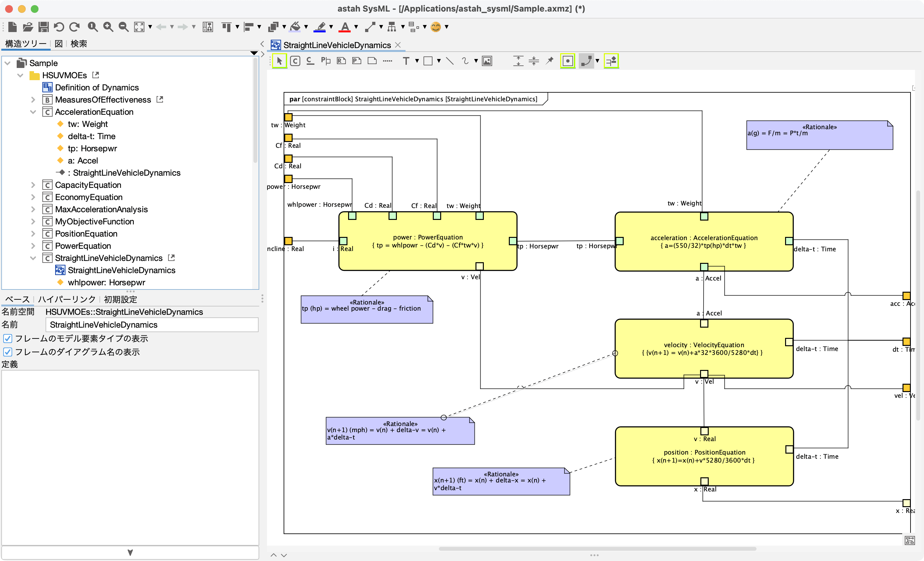
Task: Expand the CapacityEquation tree node
Action: (x=33, y=185)
